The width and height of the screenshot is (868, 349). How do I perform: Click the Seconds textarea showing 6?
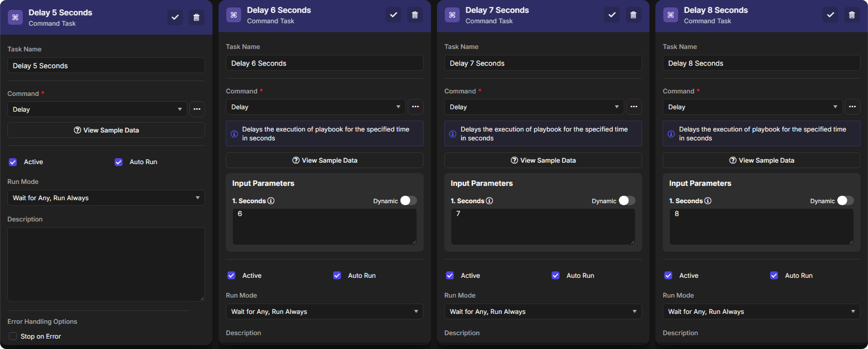point(325,226)
